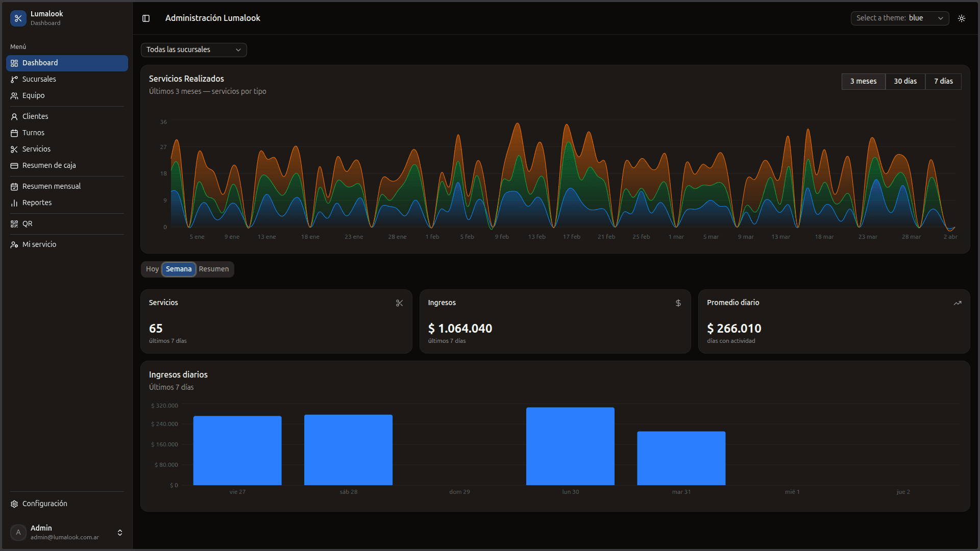
Task: Select the 7 días range toggle
Action: [x=943, y=81]
